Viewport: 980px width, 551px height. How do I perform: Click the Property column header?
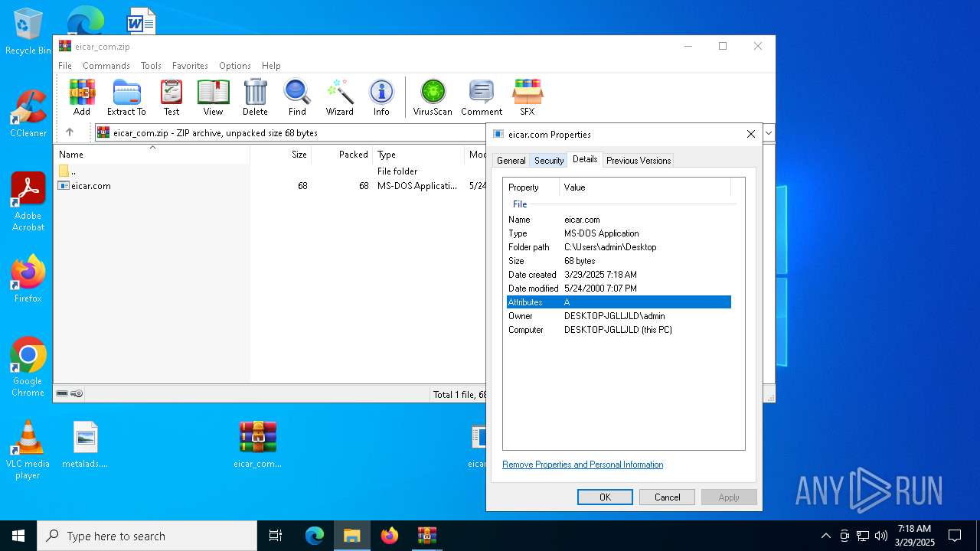(531, 187)
